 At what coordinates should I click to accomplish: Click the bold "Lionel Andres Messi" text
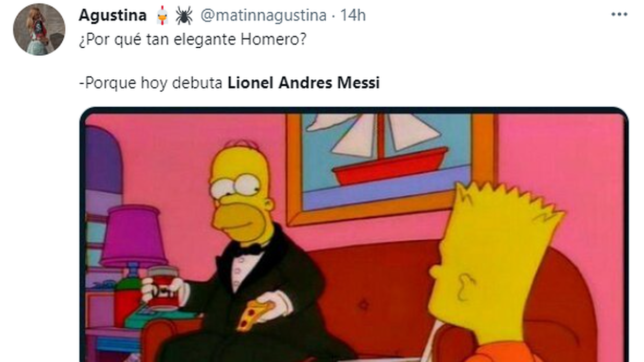click(304, 84)
